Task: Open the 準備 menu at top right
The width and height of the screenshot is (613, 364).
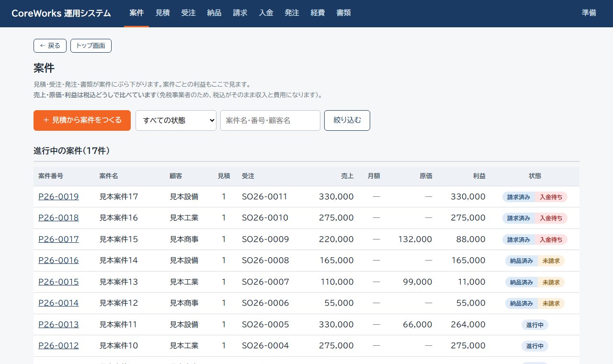Action: (x=589, y=13)
